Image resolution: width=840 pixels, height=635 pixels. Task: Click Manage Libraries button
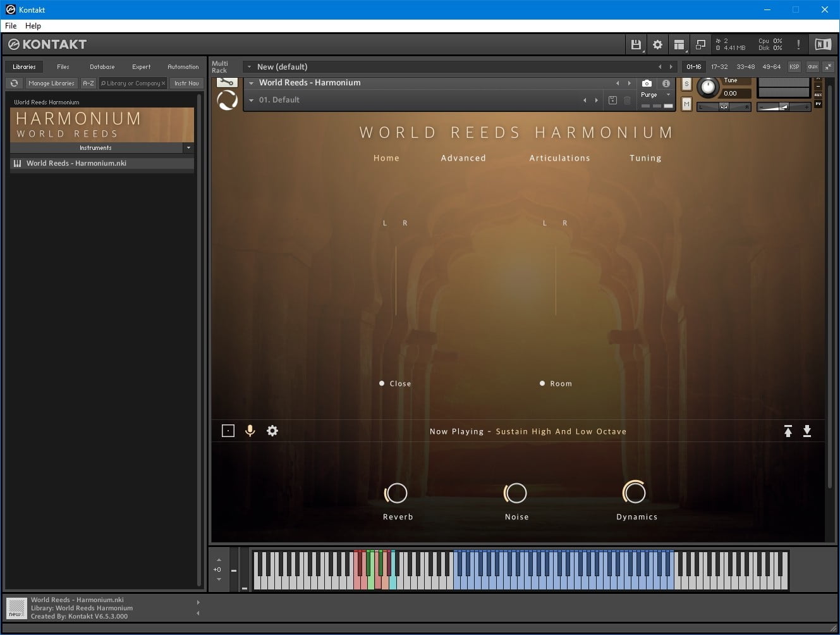(51, 83)
